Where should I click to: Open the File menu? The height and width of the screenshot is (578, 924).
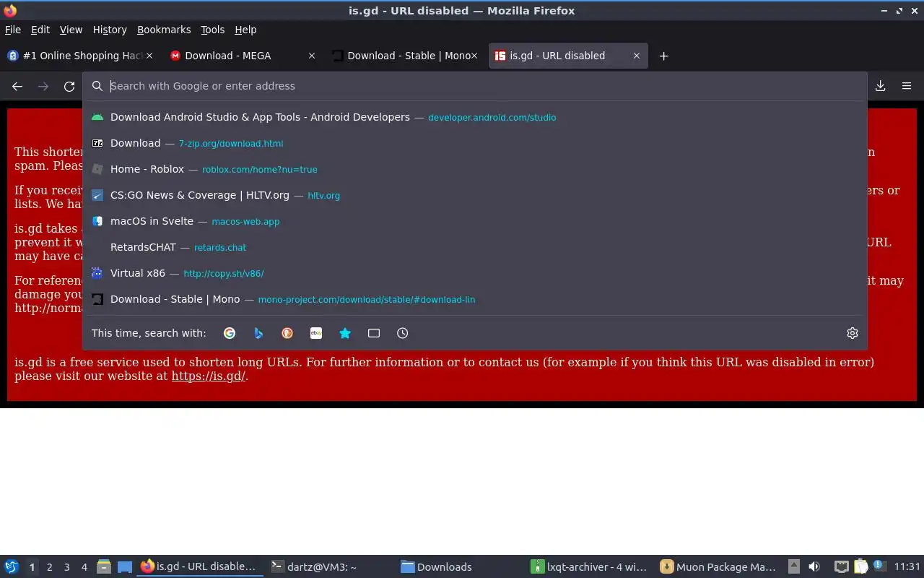pos(13,30)
